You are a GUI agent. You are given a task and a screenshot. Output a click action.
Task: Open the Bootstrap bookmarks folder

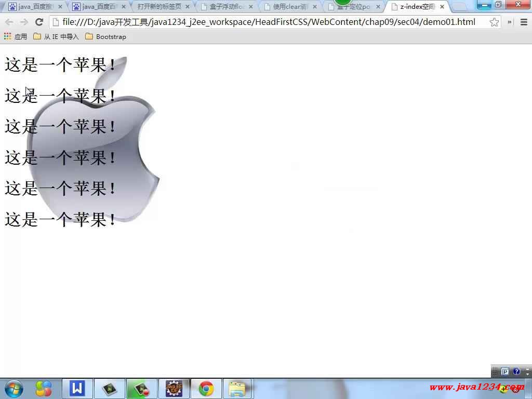click(105, 36)
